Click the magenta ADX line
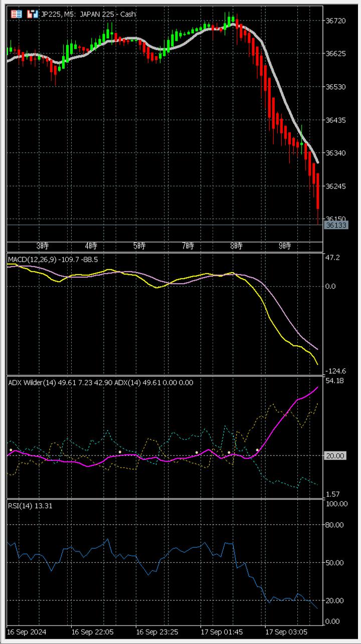Screen dimensions: 361x644 point(281,420)
